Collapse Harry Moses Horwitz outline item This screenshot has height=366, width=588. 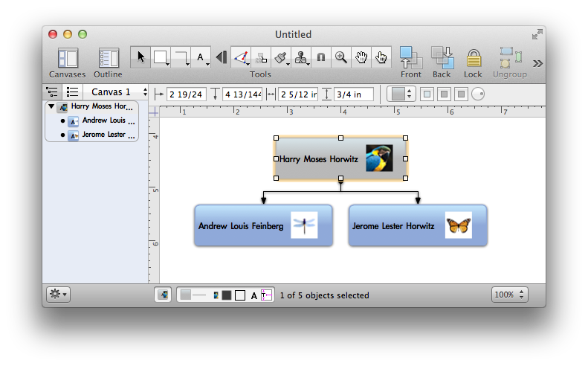(51, 106)
